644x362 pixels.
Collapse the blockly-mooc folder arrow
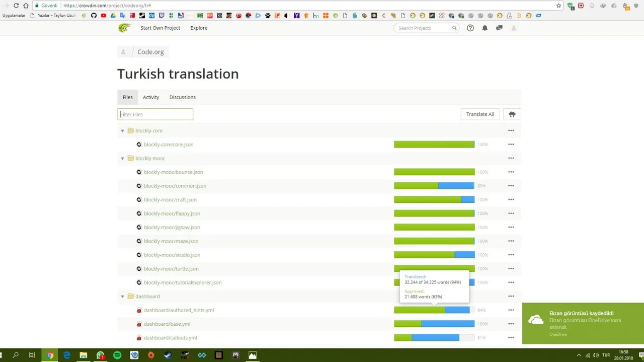pyautogui.click(x=122, y=159)
